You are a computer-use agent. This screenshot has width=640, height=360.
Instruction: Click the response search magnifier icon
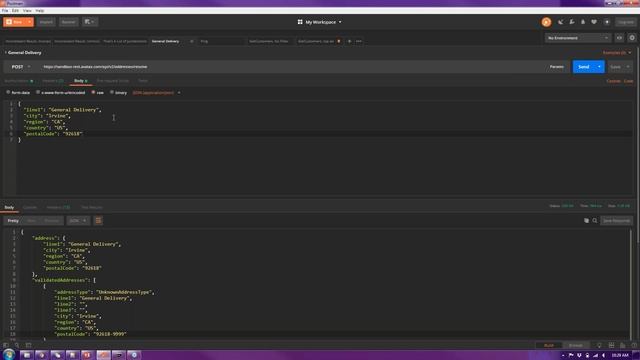point(595,221)
